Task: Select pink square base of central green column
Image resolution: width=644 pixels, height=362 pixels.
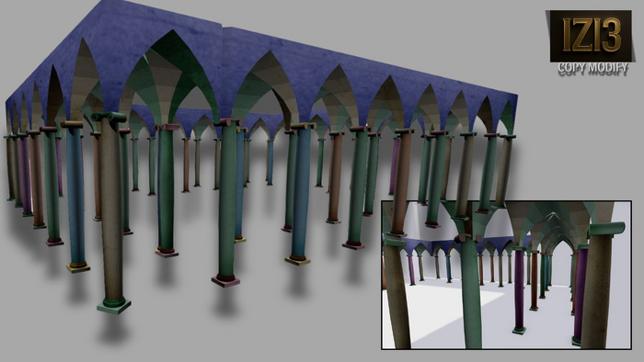Action: coord(225,281)
